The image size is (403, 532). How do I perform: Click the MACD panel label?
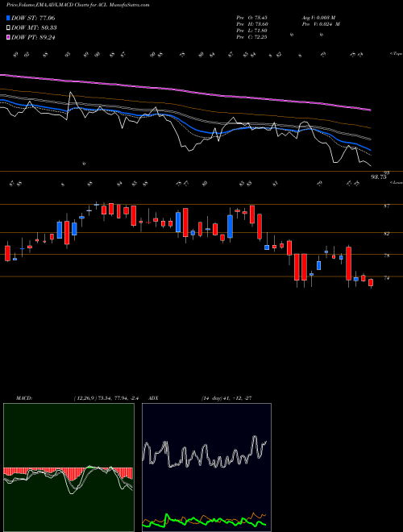pyautogui.click(x=23, y=398)
